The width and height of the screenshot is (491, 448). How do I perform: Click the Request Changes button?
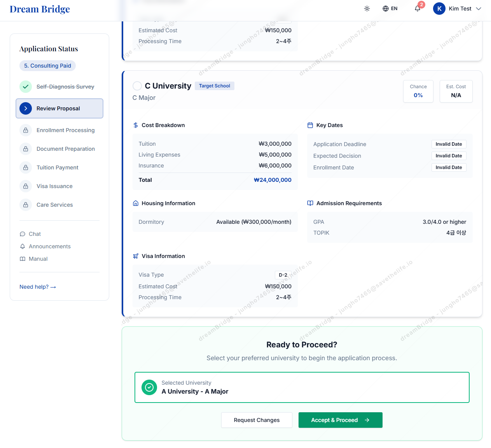pos(257,420)
